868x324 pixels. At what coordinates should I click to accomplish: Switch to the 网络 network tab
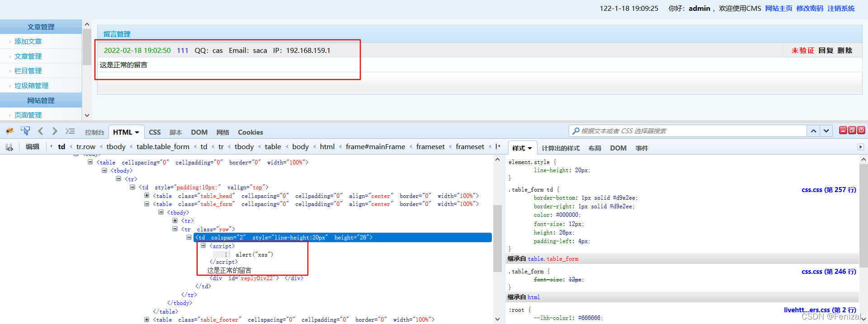223,132
